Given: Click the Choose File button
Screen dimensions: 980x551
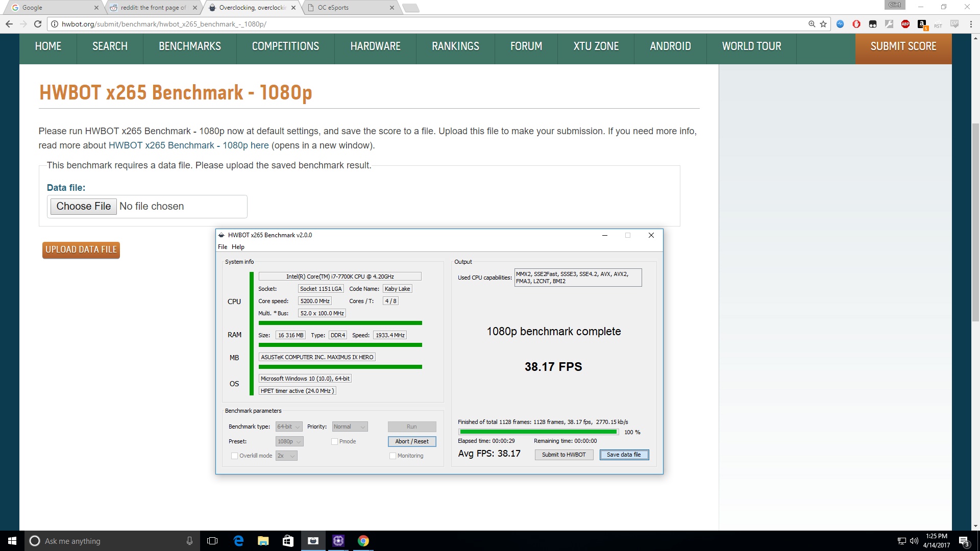Looking at the screenshot, I should click(84, 206).
